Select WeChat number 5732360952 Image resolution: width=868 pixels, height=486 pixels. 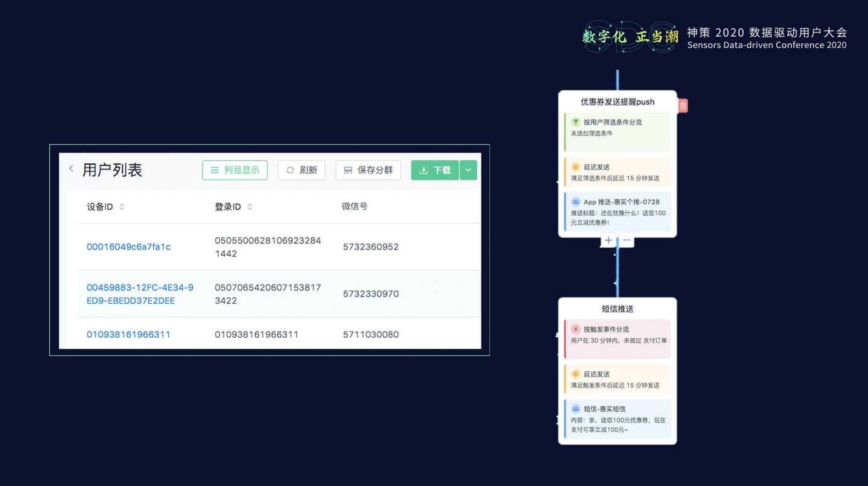371,247
